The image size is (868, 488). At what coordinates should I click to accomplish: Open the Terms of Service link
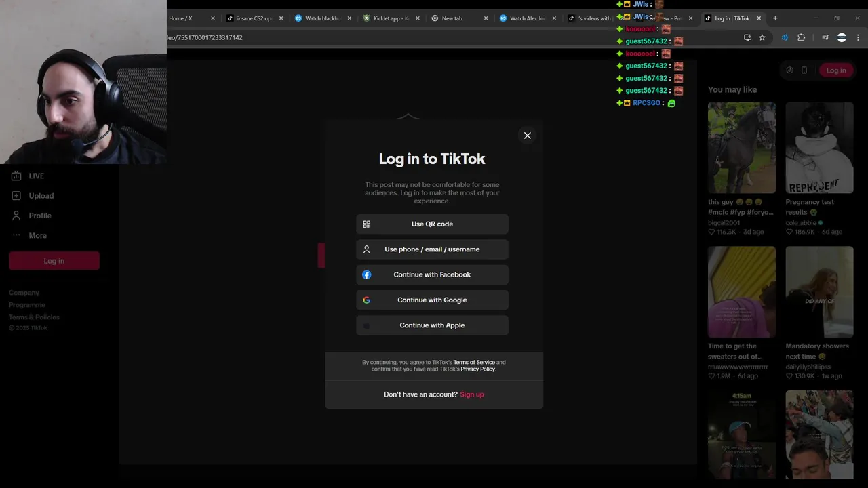[474, 362]
